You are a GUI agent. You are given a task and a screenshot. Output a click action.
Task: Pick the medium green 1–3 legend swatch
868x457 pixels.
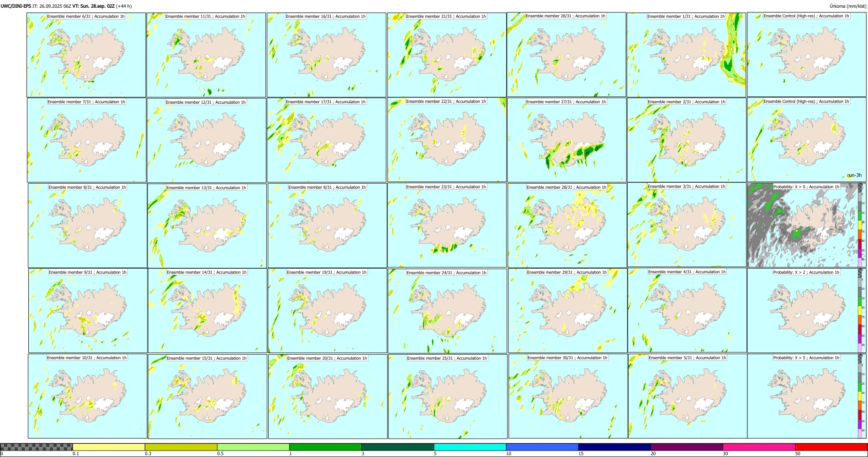325,447
